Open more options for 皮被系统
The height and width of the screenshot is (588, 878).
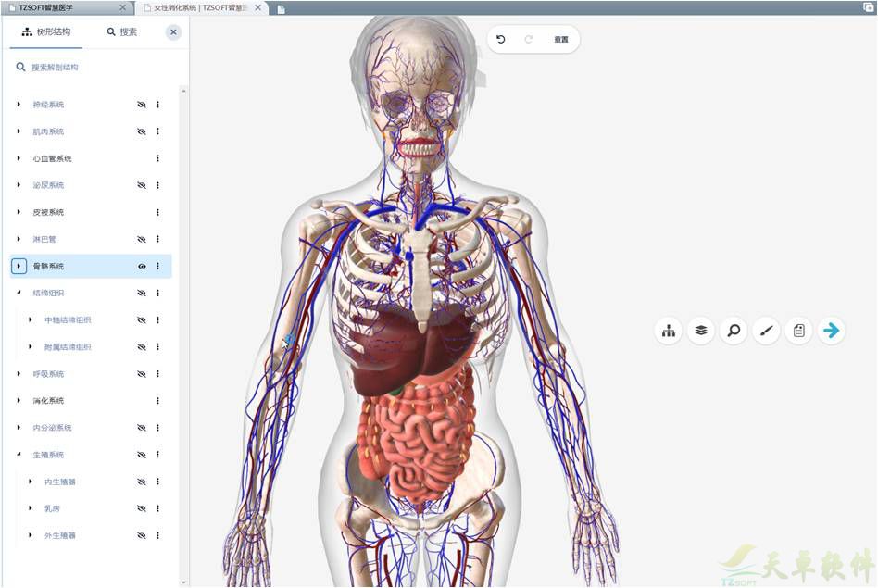click(157, 212)
